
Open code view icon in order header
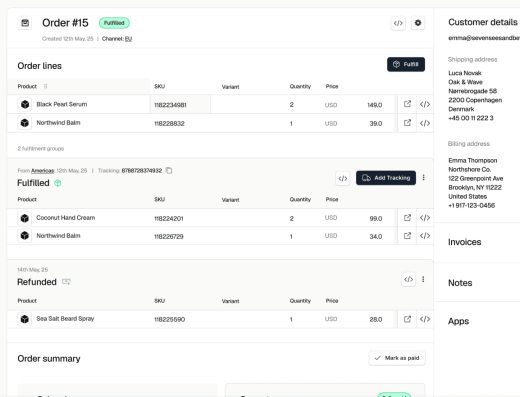(398, 23)
